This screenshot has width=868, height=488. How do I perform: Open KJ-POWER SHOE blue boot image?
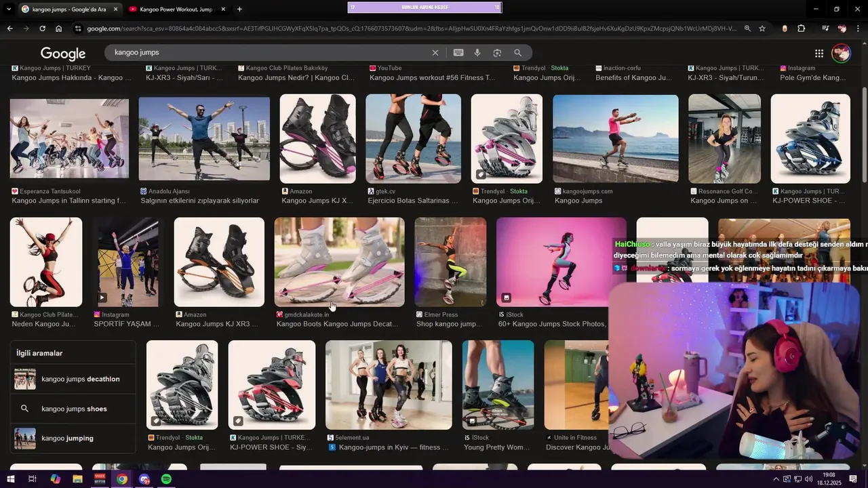click(x=810, y=138)
